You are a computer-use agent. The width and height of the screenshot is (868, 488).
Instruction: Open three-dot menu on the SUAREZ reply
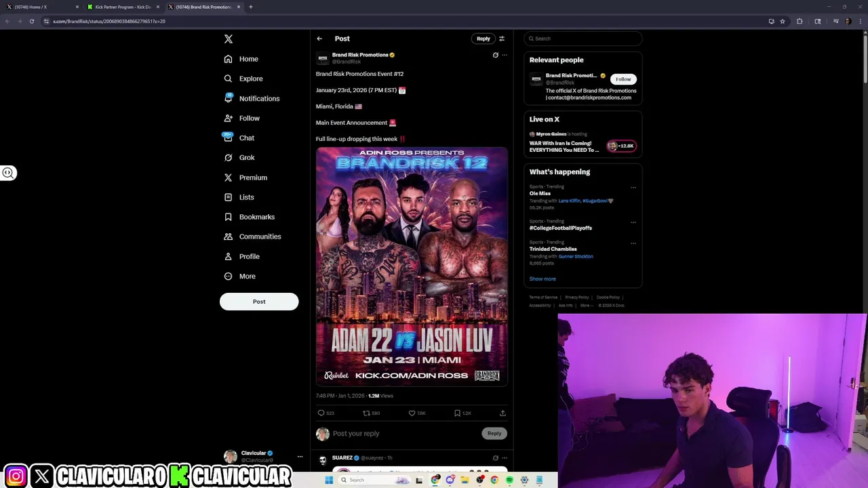(504, 458)
